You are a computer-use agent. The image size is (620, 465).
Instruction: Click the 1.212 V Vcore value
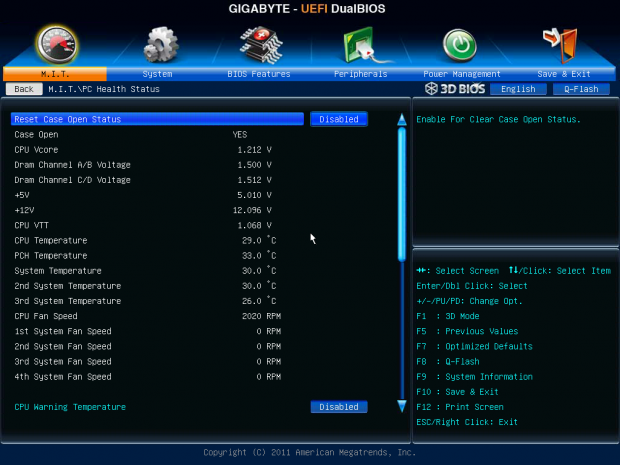[x=254, y=150]
